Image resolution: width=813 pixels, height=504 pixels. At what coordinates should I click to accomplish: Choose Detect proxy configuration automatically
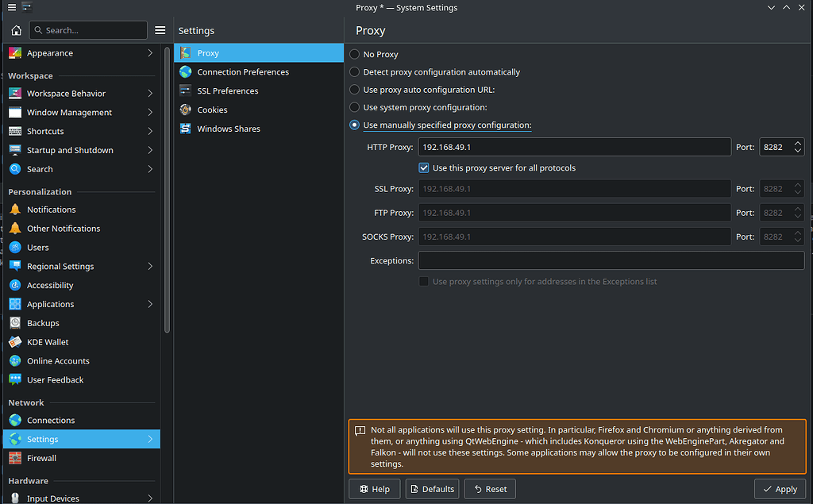click(355, 71)
